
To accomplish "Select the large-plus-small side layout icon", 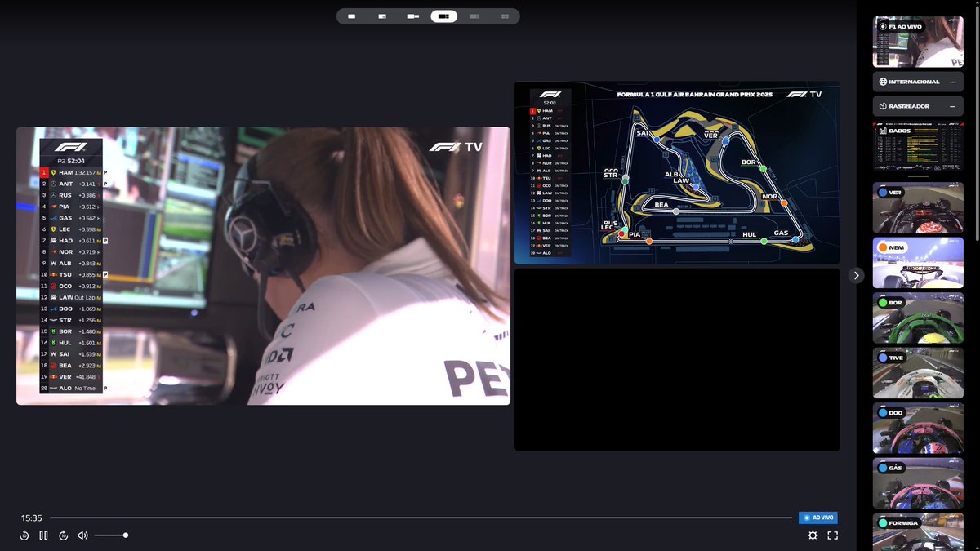I will tap(412, 16).
